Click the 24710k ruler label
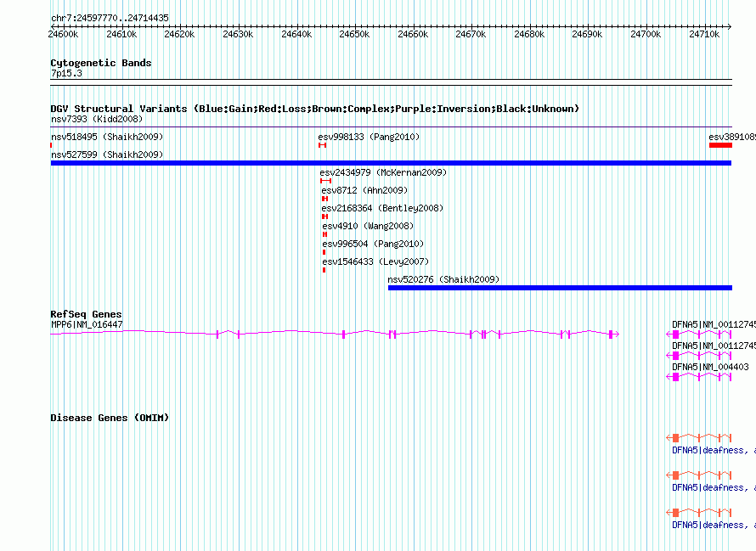Screen dimensions: 756x551 pos(704,34)
